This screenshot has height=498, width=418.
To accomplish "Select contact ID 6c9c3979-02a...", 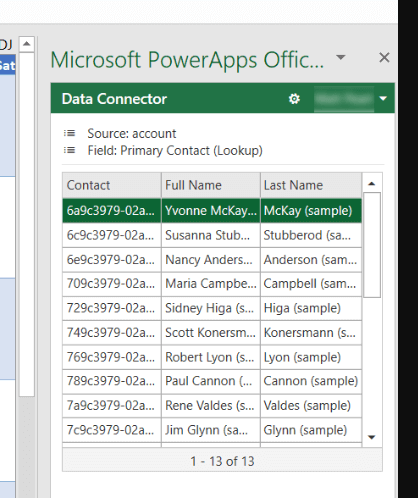I will pyautogui.click(x=112, y=235).
